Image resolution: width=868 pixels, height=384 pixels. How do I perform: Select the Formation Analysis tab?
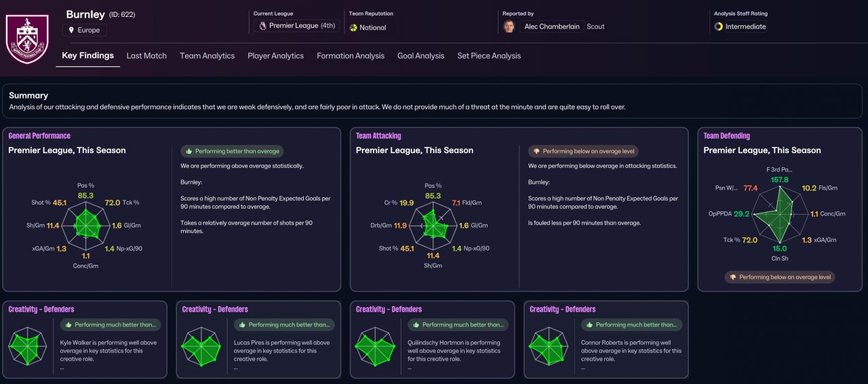[351, 56]
